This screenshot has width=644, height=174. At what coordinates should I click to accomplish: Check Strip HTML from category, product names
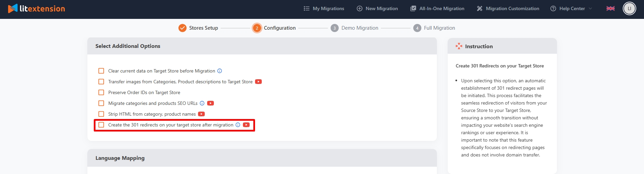click(x=101, y=114)
